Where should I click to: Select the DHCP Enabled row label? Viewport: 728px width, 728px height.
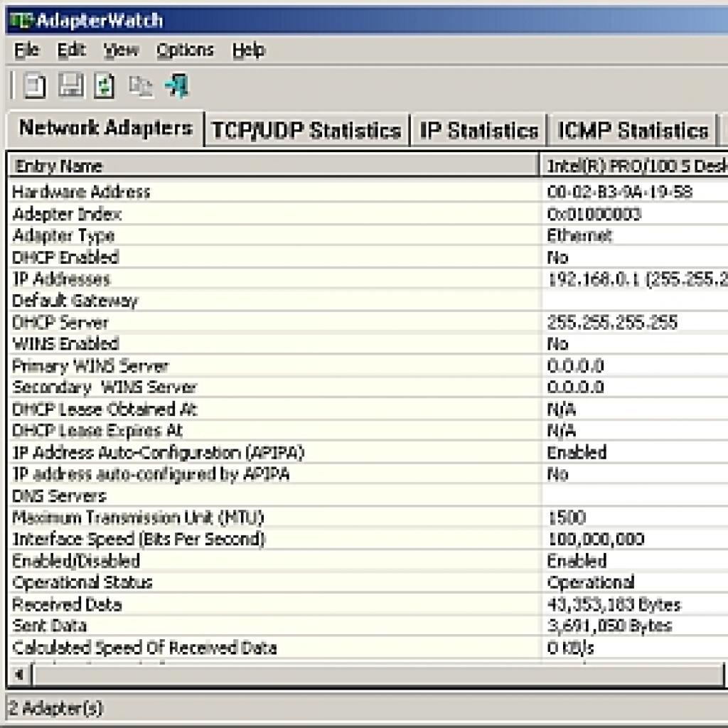coord(65,257)
